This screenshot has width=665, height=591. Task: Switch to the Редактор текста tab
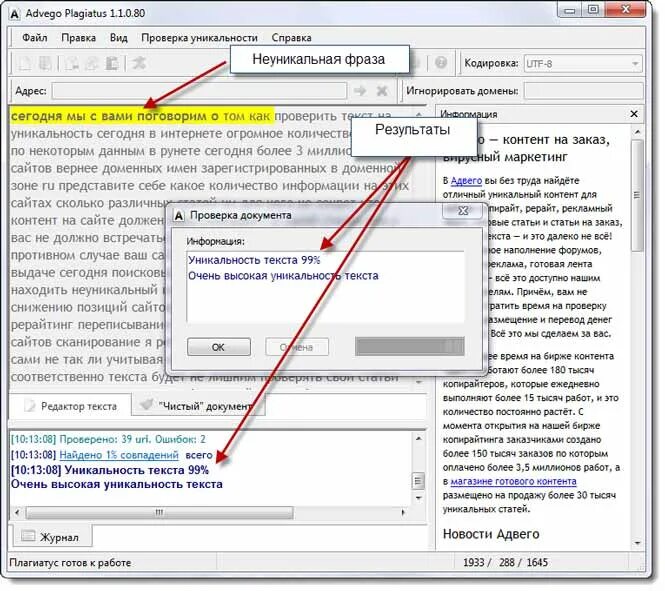tap(70, 406)
